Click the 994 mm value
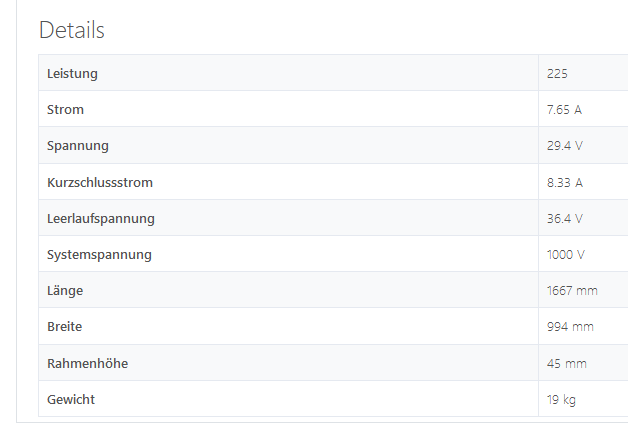Screen dimensions: 628x431 (x=570, y=326)
